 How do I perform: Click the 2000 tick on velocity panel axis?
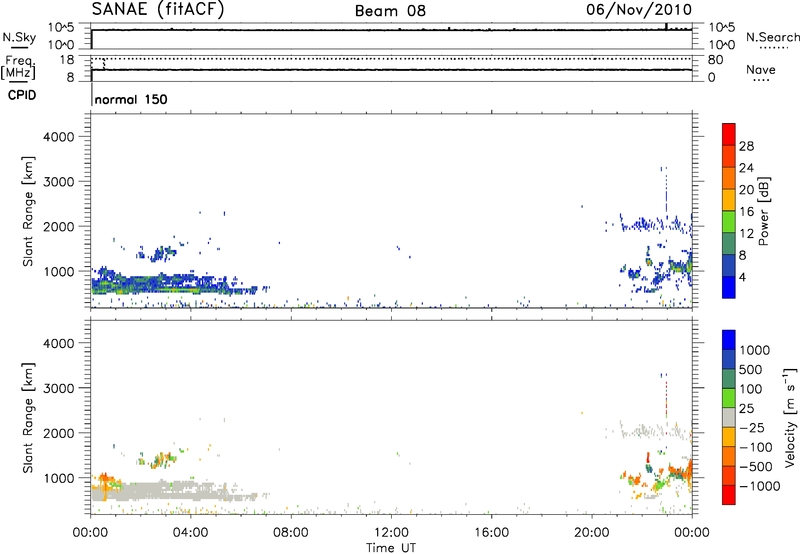59,433
